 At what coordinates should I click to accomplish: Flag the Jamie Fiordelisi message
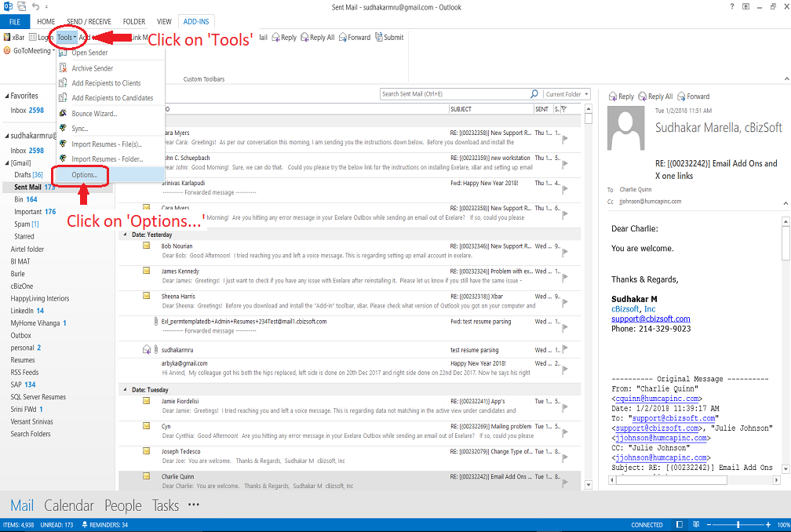coord(565,406)
